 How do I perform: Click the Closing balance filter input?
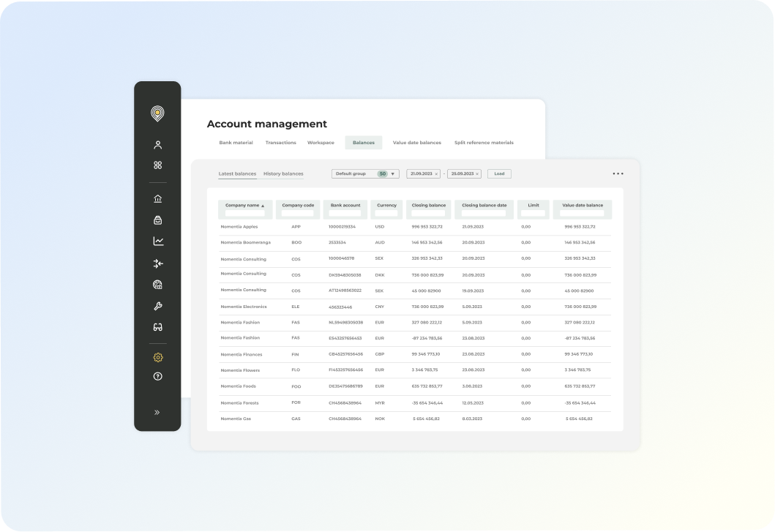point(429,213)
